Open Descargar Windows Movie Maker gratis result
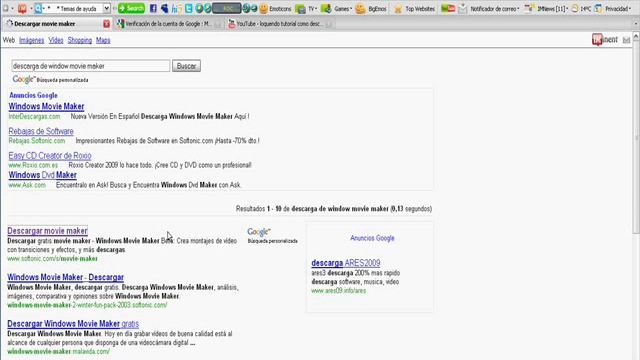 [73, 324]
